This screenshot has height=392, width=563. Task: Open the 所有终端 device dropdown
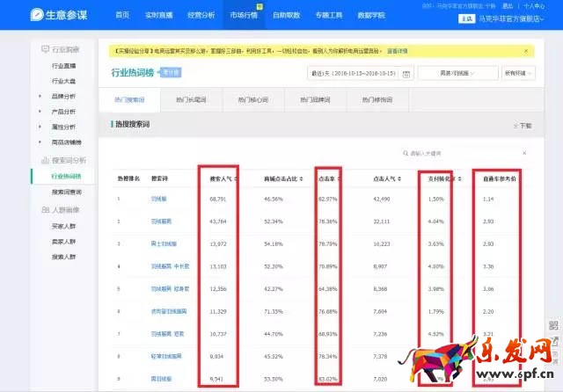(x=518, y=73)
